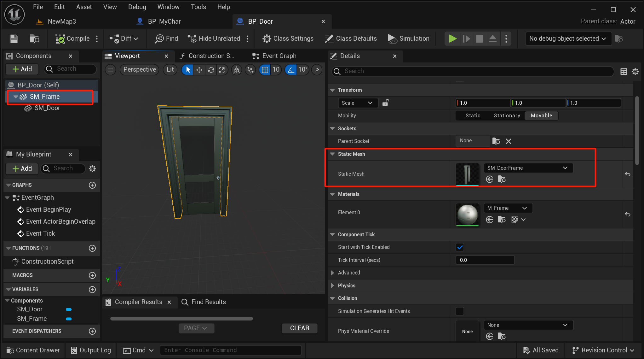This screenshot has height=359, width=644.
Task: Add a new function with plus icon
Action: (92, 248)
